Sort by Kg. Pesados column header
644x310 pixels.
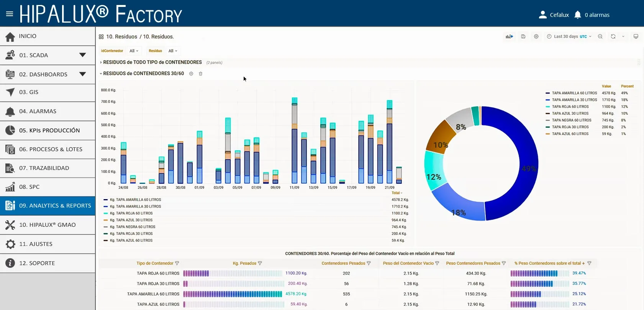(x=244, y=263)
